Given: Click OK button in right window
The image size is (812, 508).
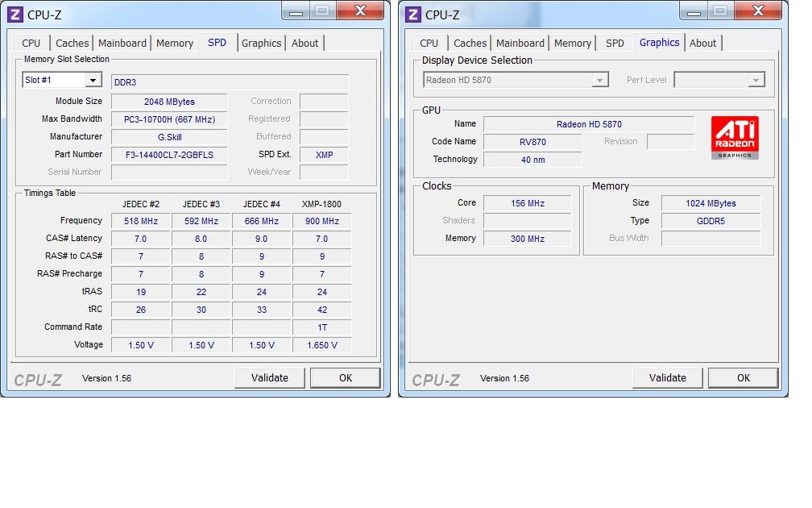Looking at the screenshot, I should point(743,378).
